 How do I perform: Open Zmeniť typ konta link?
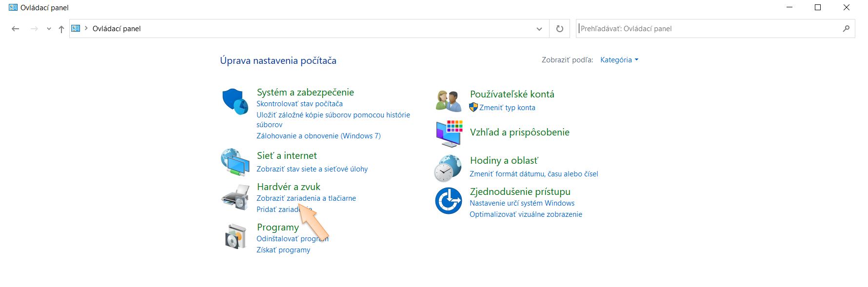point(507,108)
